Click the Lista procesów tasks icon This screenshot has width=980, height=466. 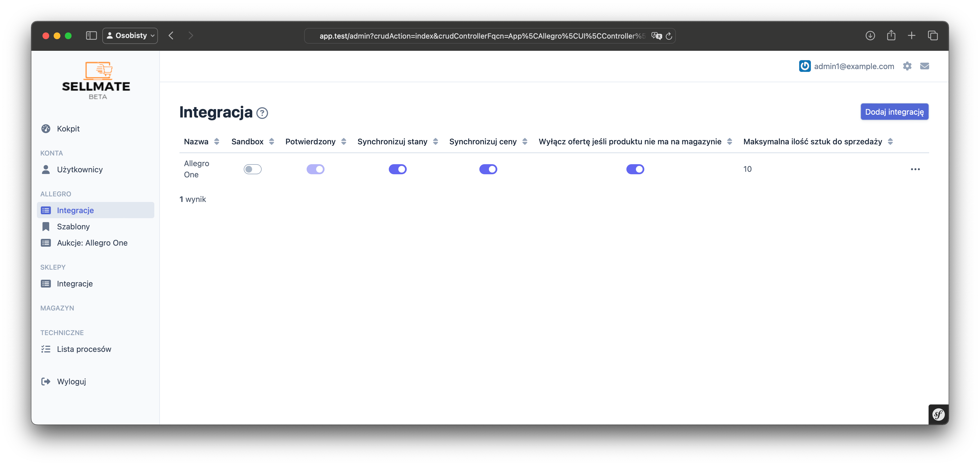46,349
